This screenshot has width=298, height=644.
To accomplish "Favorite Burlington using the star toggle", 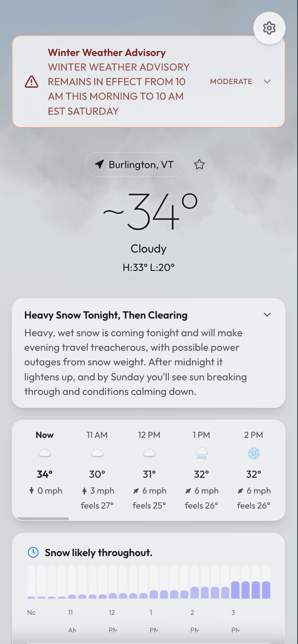I will (199, 164).
